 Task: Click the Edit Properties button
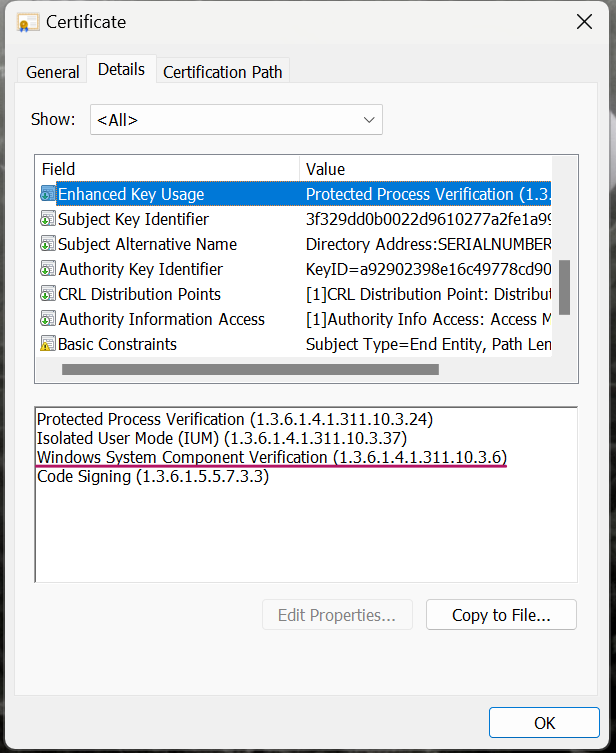pyautogui.click(x=337, y=615)
